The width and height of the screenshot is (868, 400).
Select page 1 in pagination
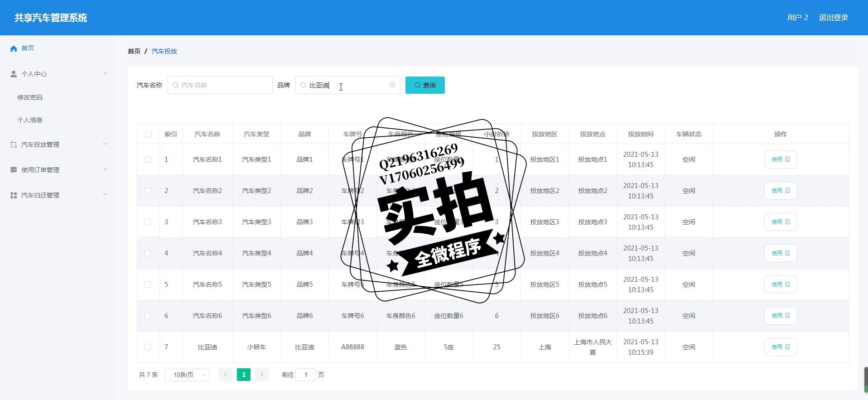[244, 375]
